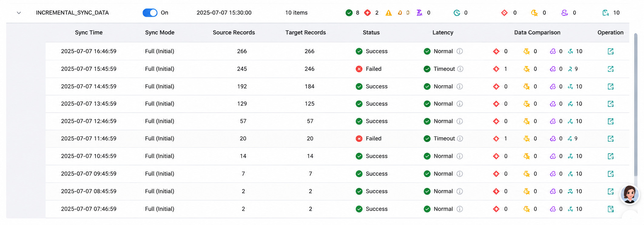Viewport: 644px width, 225px height.
Task: Click the teal export icon showing 10 in header
Action: point(605,13)
